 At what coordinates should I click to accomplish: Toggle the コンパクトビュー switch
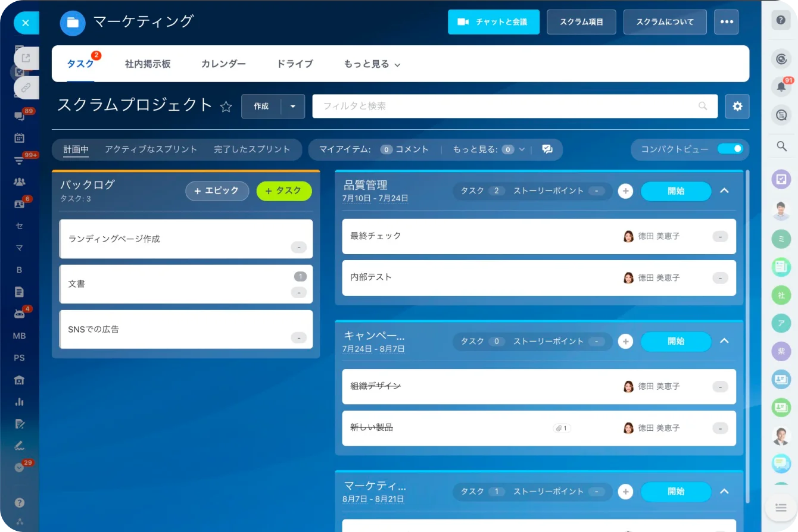(x=730, y=149)
